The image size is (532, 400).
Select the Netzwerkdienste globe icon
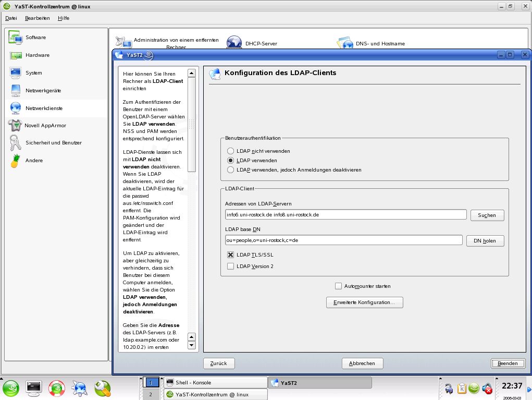pos(16,108)
